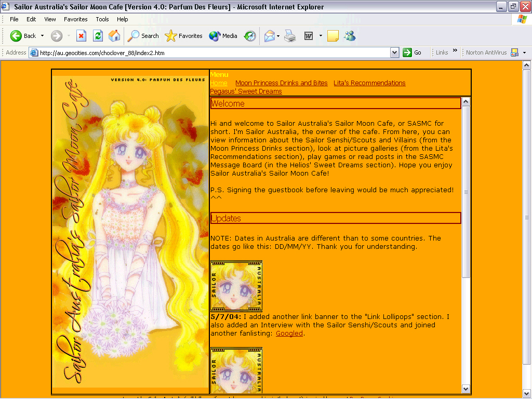Visit the Pegasus' Sweet Dreams link
The height and width of the screenshot is (399, 532).
(x=246, y=91)
